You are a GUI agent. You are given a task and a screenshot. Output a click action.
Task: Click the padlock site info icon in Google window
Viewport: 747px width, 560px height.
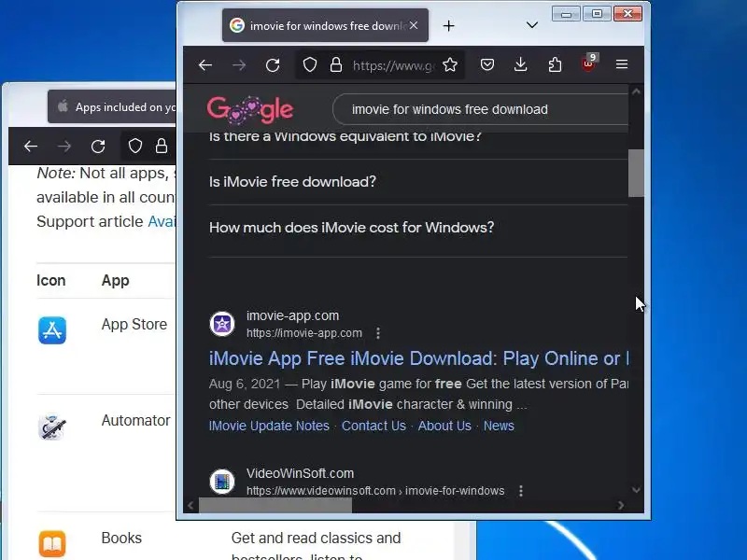click(336, 64)
